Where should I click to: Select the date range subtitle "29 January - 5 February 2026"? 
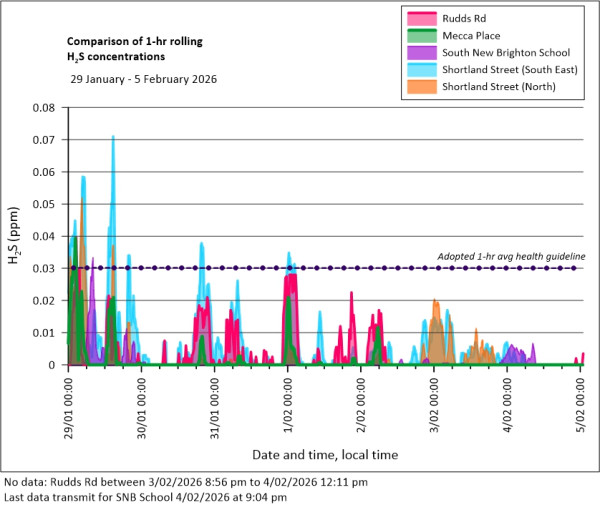143,78
